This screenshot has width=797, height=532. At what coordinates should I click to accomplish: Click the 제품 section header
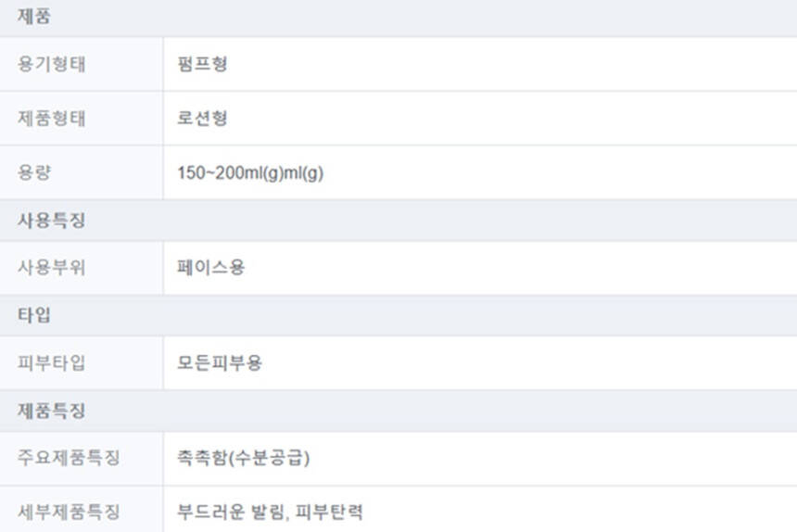click(34, 18)
